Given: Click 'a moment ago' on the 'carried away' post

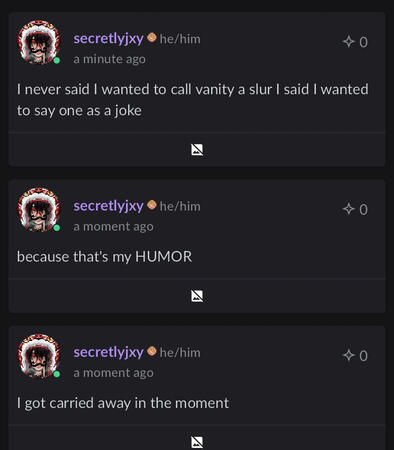Looking at the screenshot, I should pyautogui.click(x=113, y=373).
